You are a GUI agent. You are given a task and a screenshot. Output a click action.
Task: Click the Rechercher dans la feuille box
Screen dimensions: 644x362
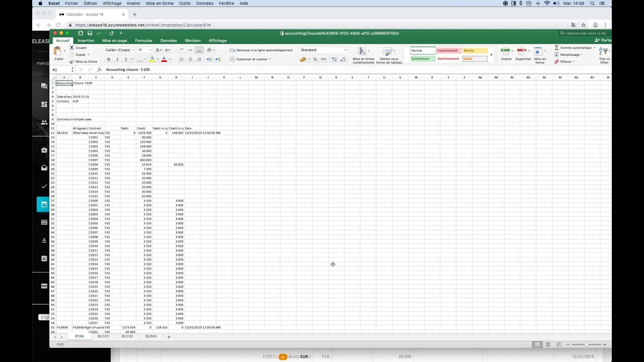pyautogui.click(x=585, y=33)
